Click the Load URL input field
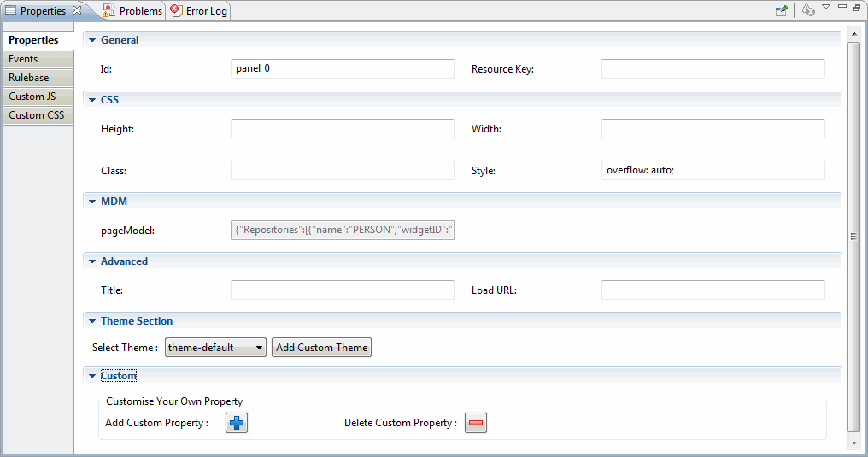Screen dimensions: 868x457 (713, 290)
